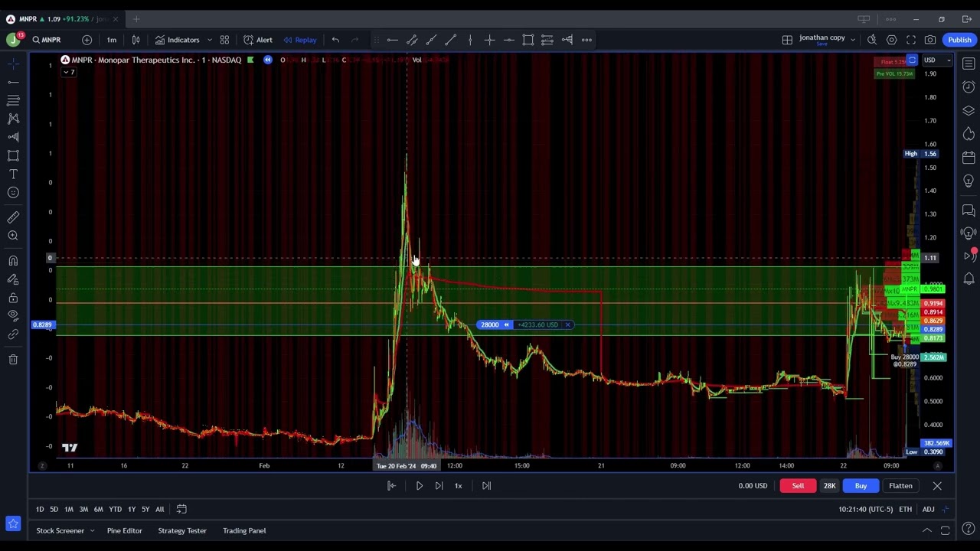This screenshot has height=551, width=980.
Task: Hide all drawings with eye icon
Action: pyautogui.click(x=13, y=316)
